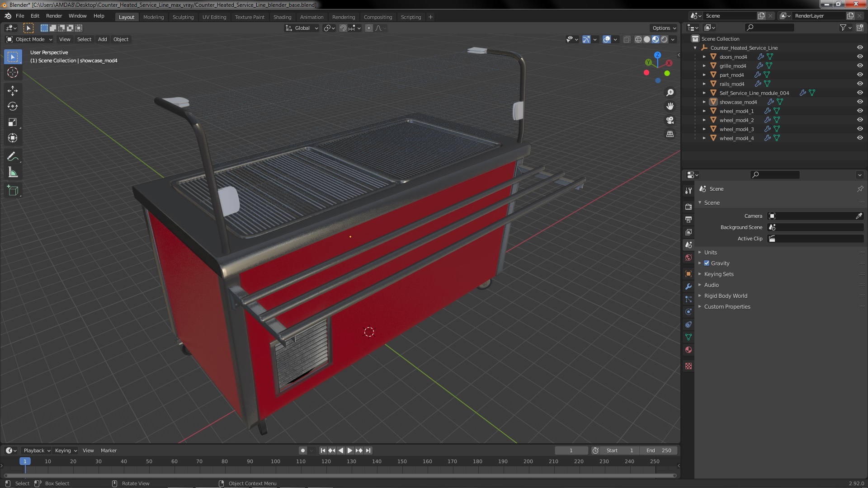Hide grille_mod4 with its eye icon
Viewport: 868px width, 488px height.
coord(860,66)
